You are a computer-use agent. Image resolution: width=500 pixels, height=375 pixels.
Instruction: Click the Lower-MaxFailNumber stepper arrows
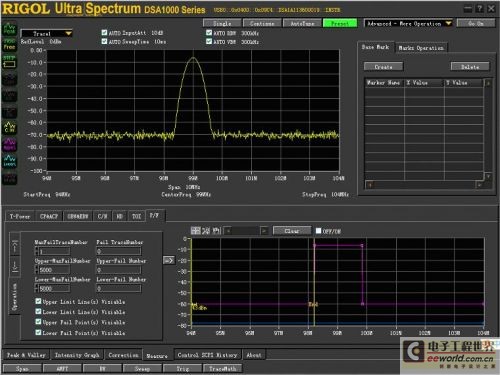tap(37, 288)
